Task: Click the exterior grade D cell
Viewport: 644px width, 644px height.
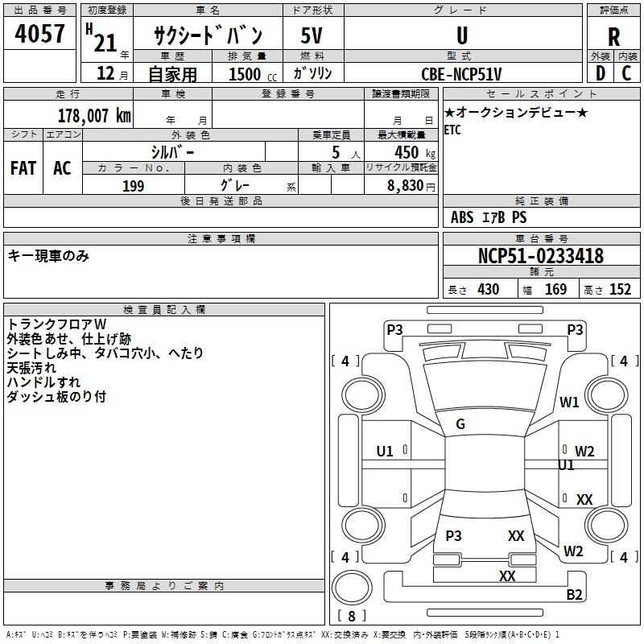Action: pyautogui.click(x=601, y=73)
